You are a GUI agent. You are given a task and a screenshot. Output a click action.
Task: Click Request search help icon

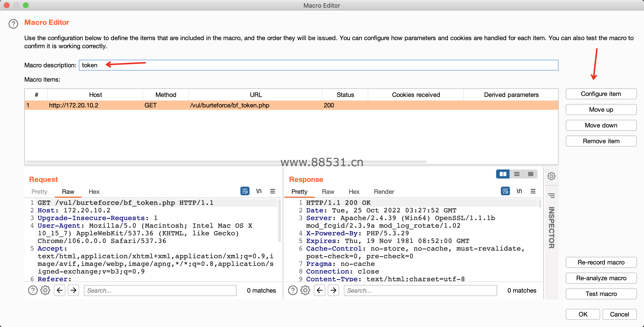click(33, 290)
